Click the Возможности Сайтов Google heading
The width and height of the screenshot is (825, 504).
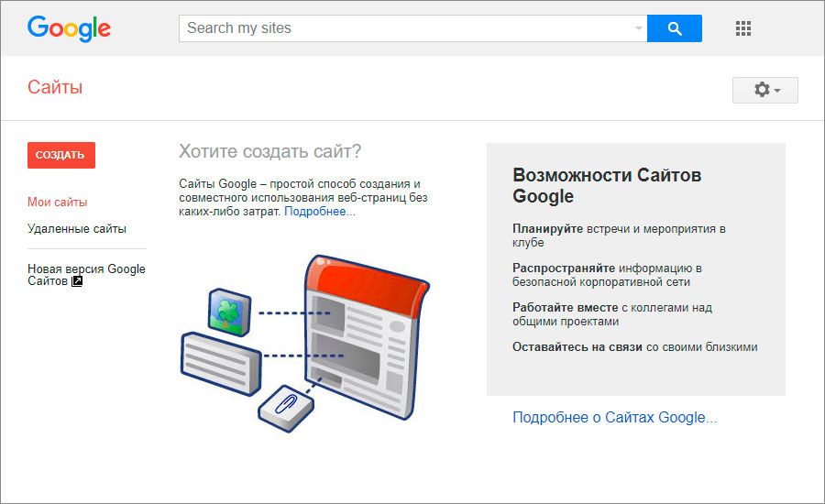607,185
